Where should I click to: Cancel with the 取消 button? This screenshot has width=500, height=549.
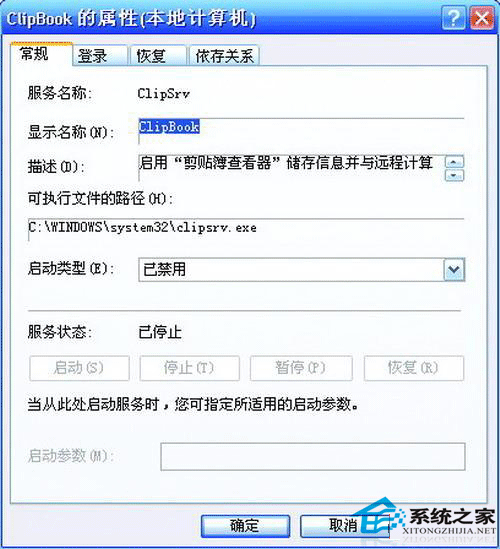[x=345, y=526]
